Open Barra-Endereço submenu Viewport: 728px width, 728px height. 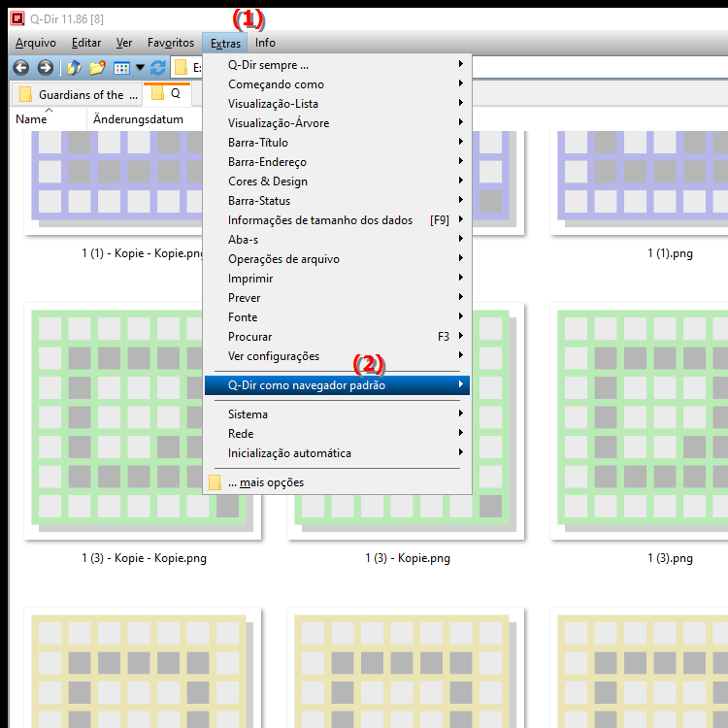(x=337, y=162)
